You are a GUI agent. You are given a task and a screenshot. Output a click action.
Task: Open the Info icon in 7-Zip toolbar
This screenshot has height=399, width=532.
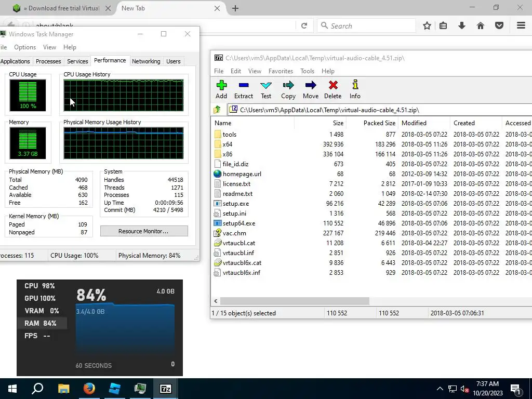pos(355,89)
